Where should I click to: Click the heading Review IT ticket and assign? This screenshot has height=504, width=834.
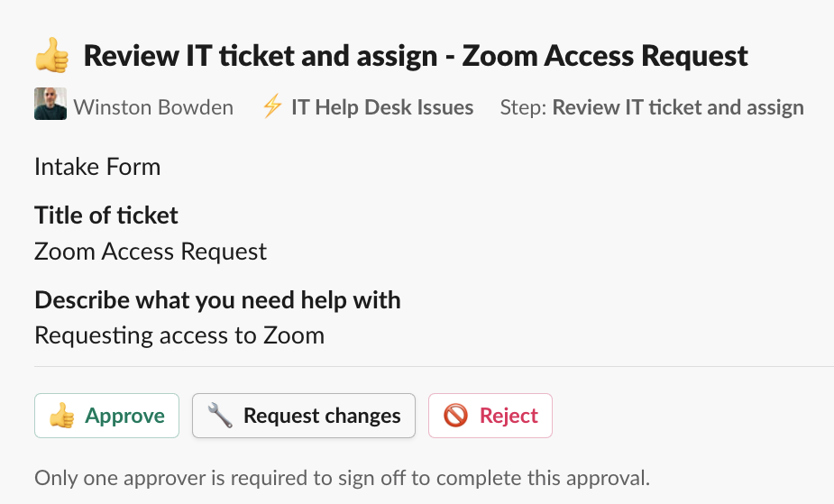[x=416, y=56]
